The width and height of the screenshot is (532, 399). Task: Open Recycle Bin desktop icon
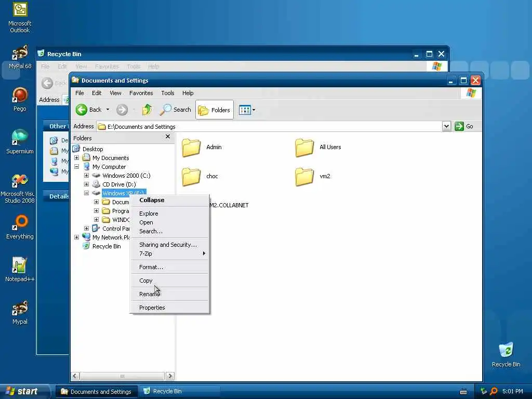tap(506, 355)
